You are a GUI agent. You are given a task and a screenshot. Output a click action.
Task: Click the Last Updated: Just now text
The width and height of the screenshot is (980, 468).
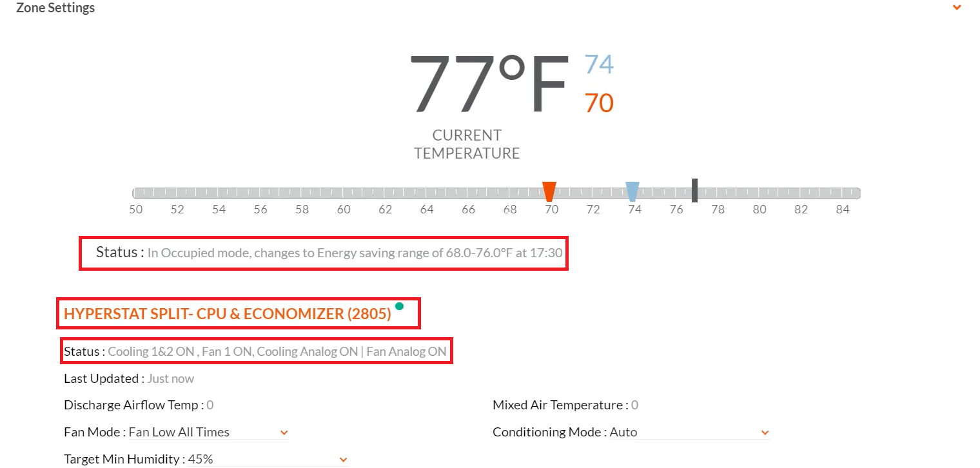[129, 378]
